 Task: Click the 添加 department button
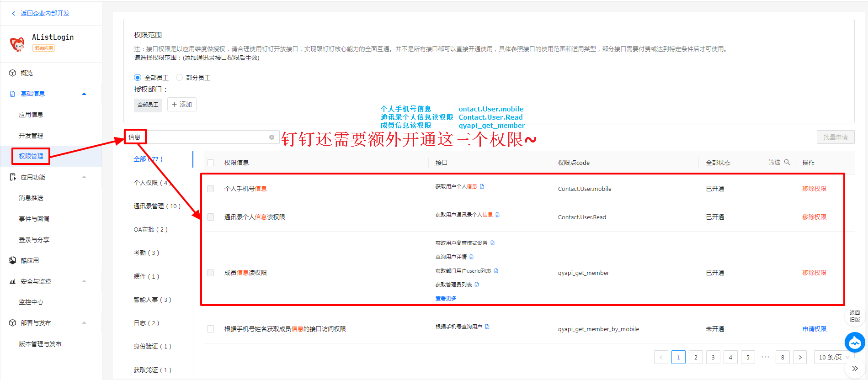(x=182, y=105)
